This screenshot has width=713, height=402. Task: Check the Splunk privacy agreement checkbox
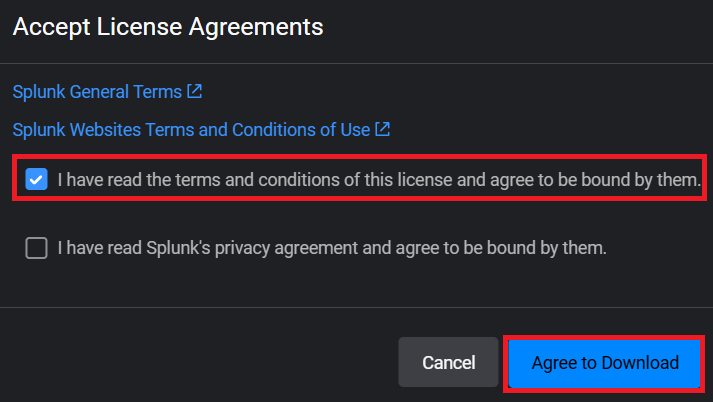click(x=37, y=248)
